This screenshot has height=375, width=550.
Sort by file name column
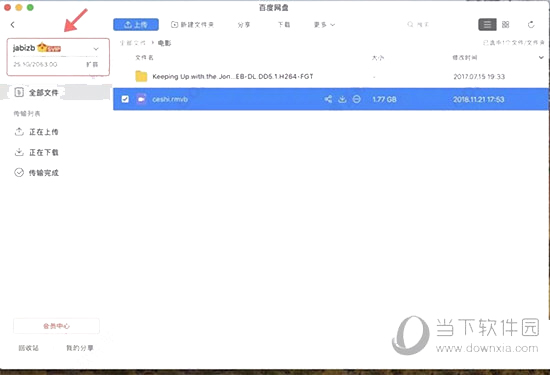(145, 58)
